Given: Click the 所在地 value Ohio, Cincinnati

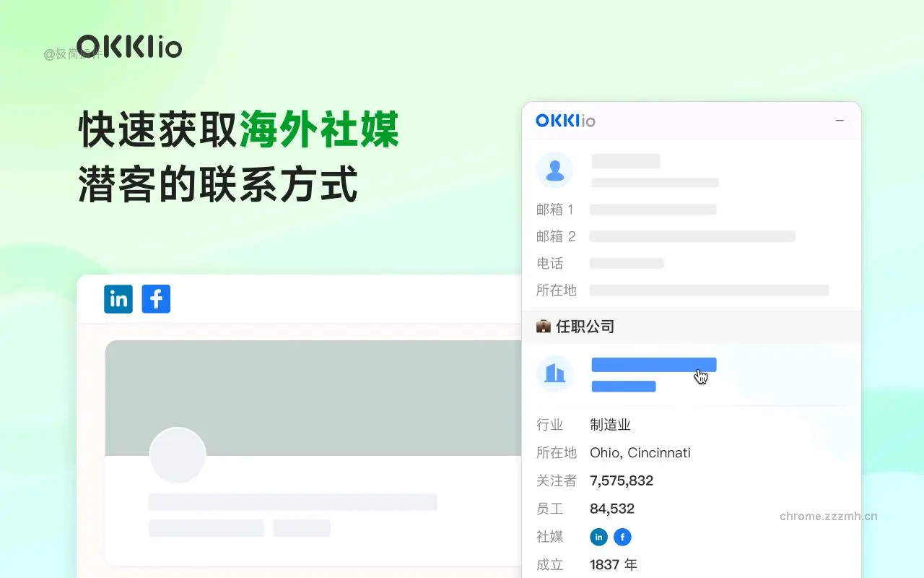Looking at the screenshot, I should click(x=640, y=452).
